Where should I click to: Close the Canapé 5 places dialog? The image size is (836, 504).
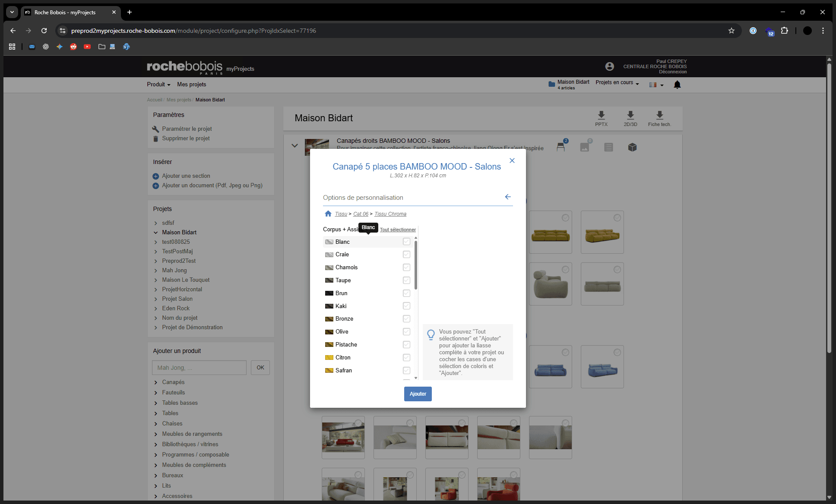pyautogui.click(x=512, y=161)
